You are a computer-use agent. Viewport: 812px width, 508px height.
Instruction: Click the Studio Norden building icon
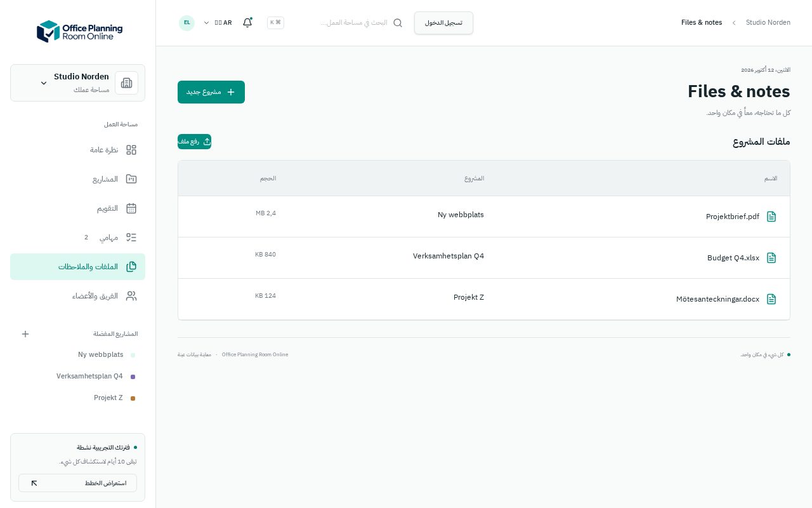126,83
